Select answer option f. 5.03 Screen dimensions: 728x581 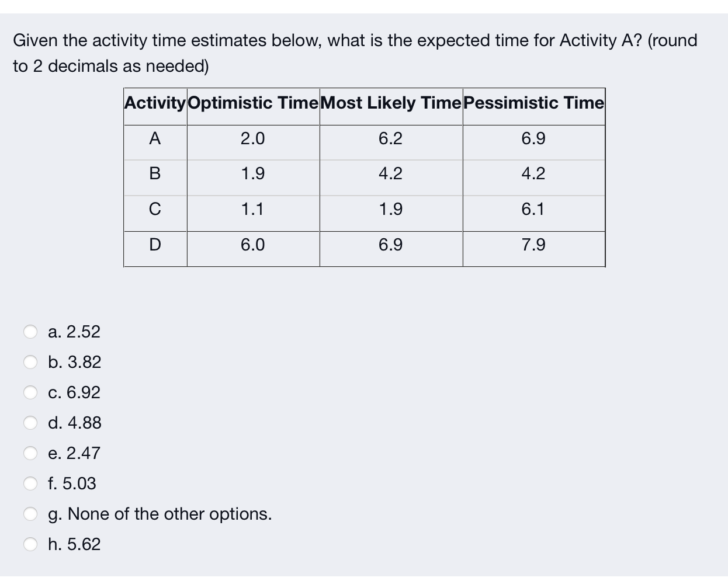(31, 483)
